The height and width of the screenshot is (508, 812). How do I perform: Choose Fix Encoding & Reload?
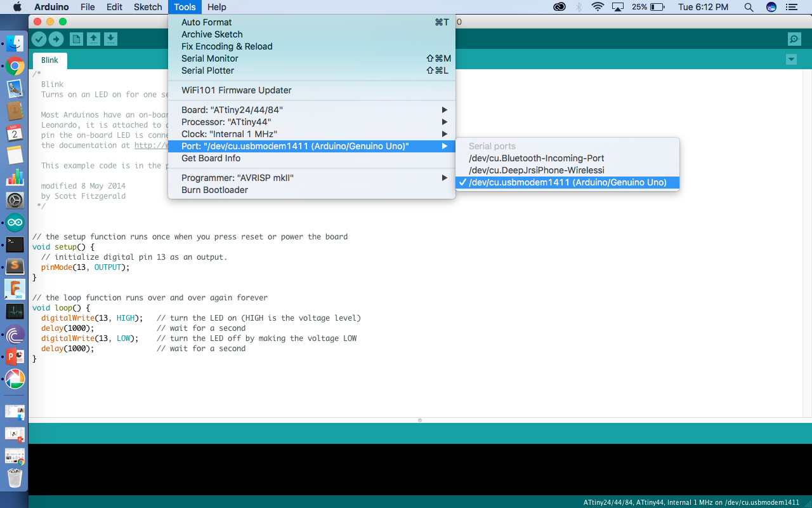[311, 46]
